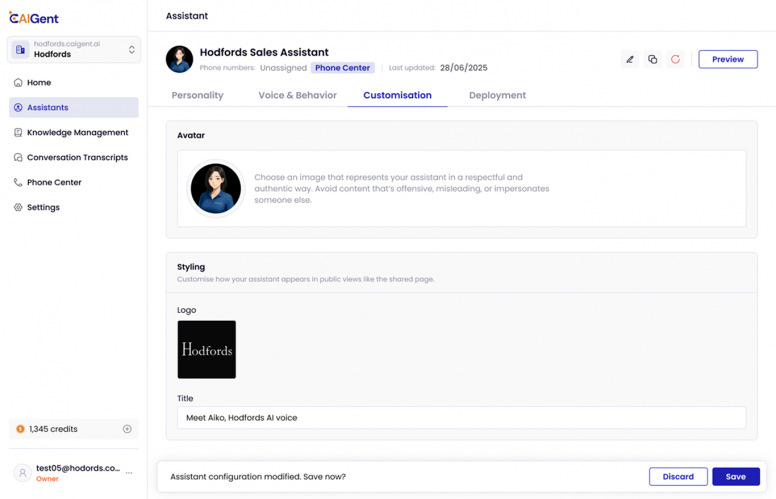This screenshot has width=776, height=499.
Task: Open Phone Center in sidebar
Action: pyautogui.click(x=54, y=182)
